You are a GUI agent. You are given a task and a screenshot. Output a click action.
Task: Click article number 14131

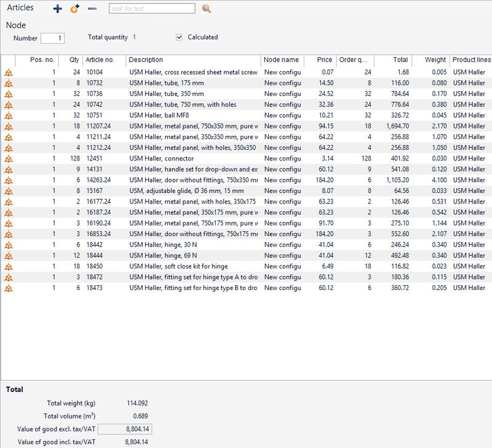[x=94, y=169]
